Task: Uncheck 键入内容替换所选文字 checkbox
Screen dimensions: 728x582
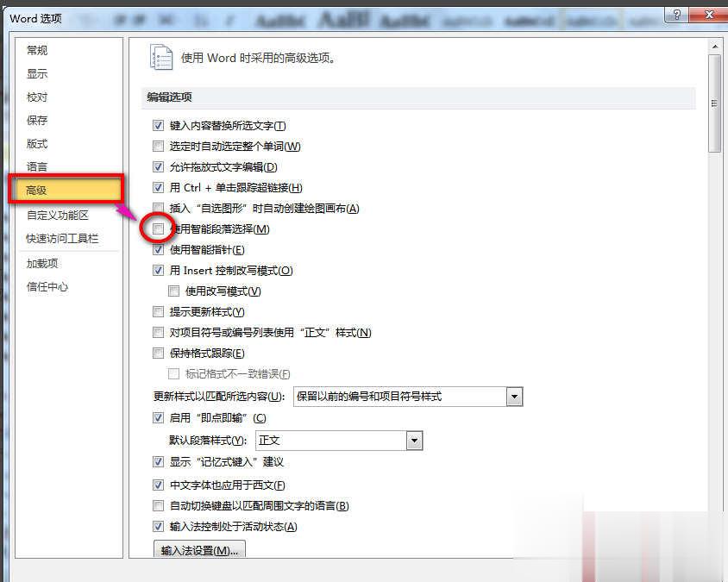Action: pos(159,125)
